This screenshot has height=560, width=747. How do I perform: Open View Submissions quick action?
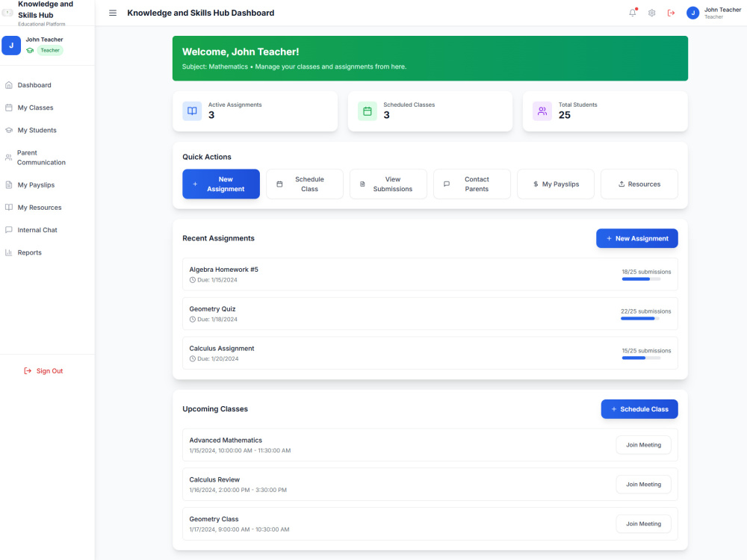click(388, 184)
